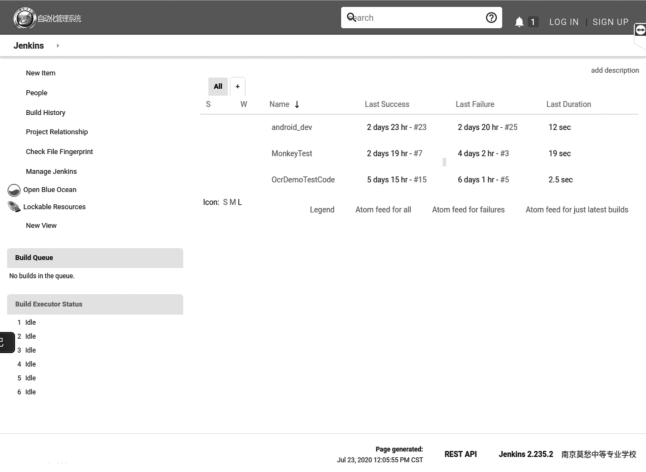This screenshot has width=646, height=472.
Task: Click the sort arrow beside Name
Action: [x=297, y=105]
